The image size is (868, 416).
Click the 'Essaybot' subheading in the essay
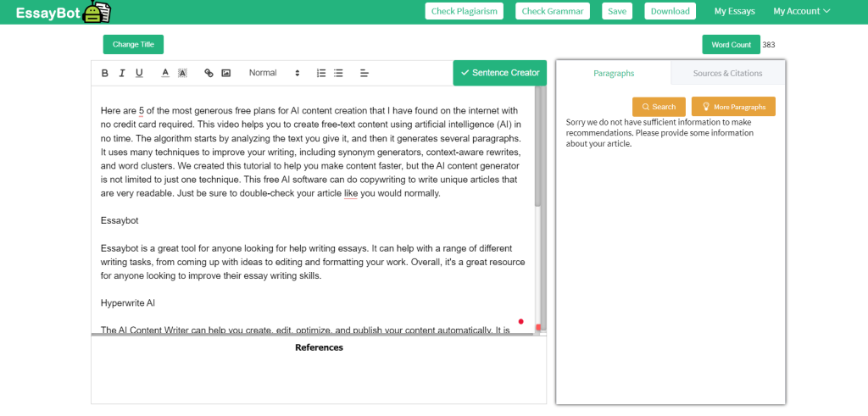click(120, 221)
